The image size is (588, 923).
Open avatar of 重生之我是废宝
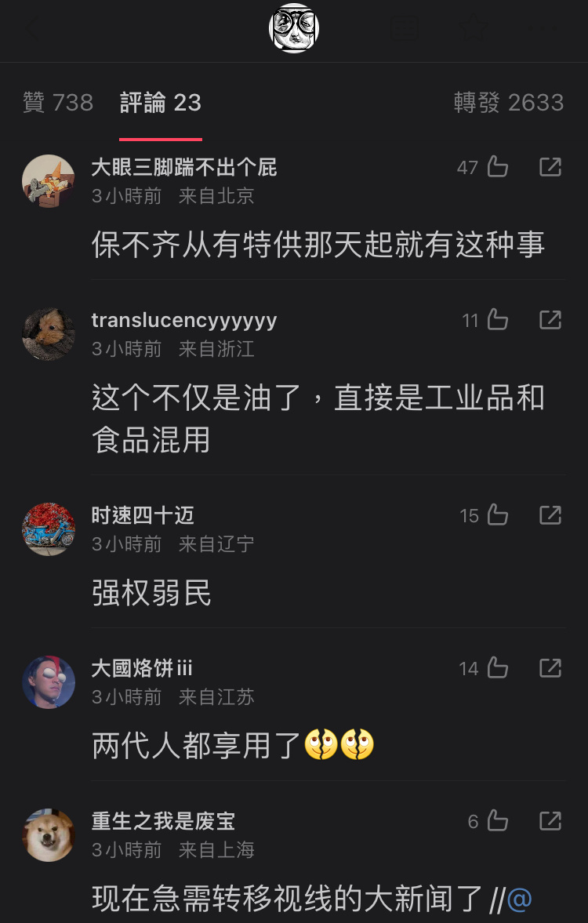click(49, 834)
